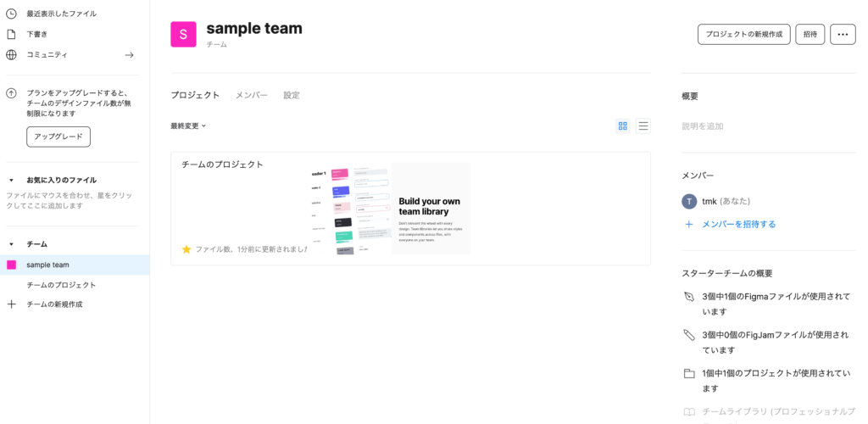Screen dimensions: 868x424
Task: Open the three-dots more options menu
Action: [x=843, y=35]
